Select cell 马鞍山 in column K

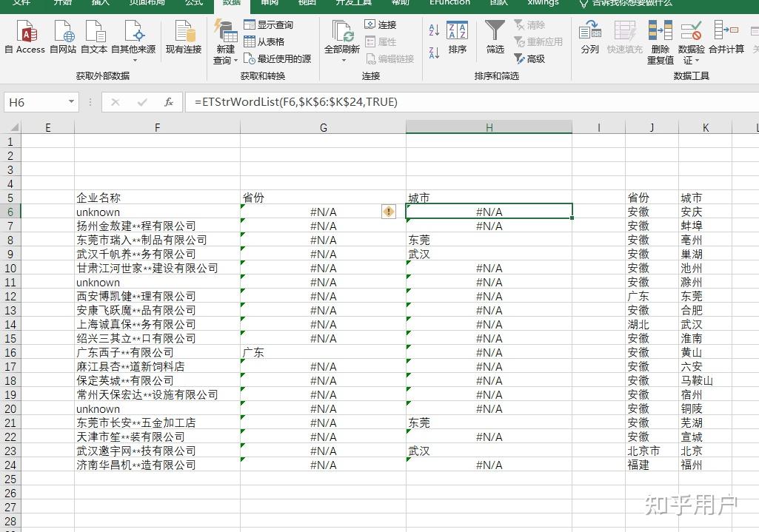click(x=705, y=380)
